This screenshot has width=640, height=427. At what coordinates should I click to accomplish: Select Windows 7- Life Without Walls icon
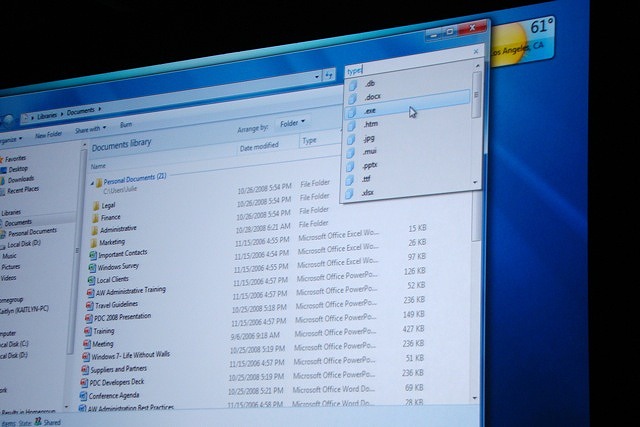(86, 357)
